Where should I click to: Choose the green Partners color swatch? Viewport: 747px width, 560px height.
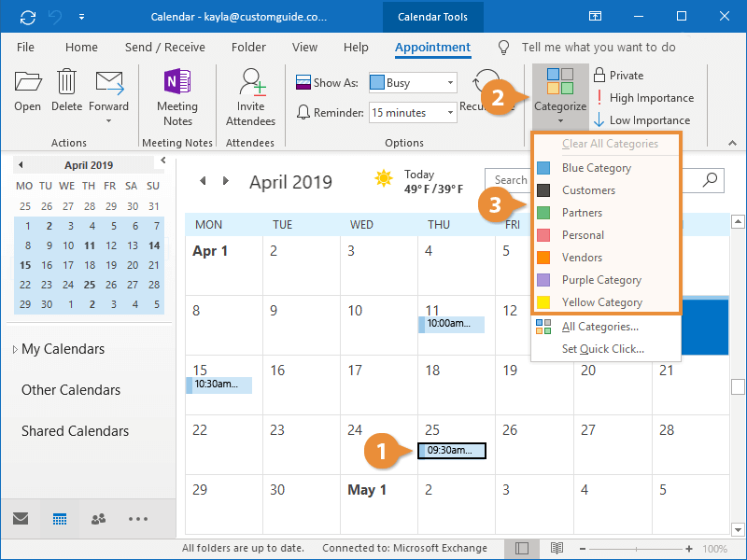click(x=543, y=213)
